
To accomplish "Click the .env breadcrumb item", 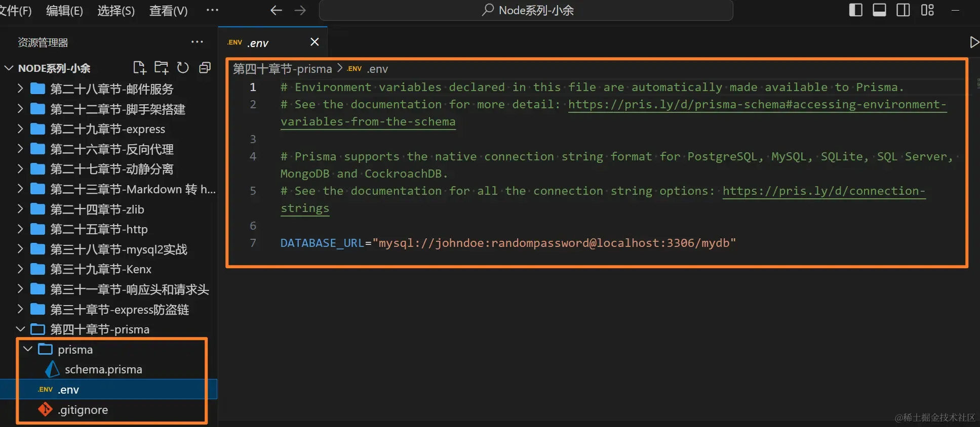I will (377, 69).
